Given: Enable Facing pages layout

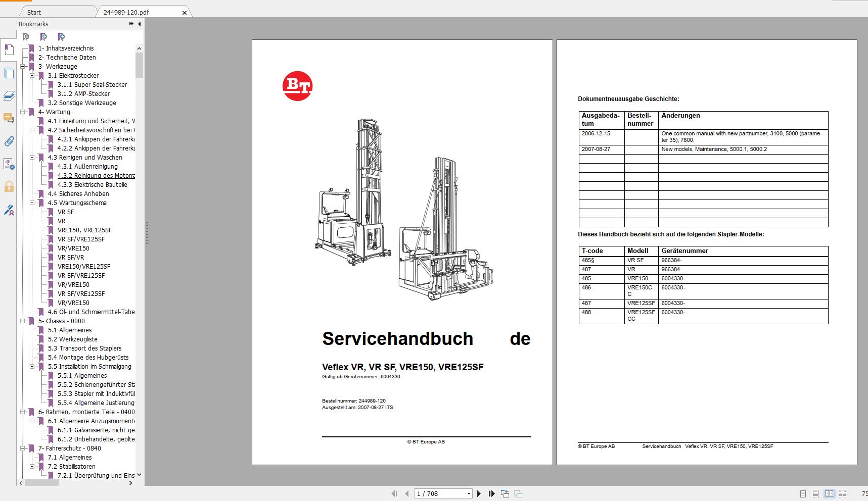Looking at the screenshot, I should [x=830, y=493].
